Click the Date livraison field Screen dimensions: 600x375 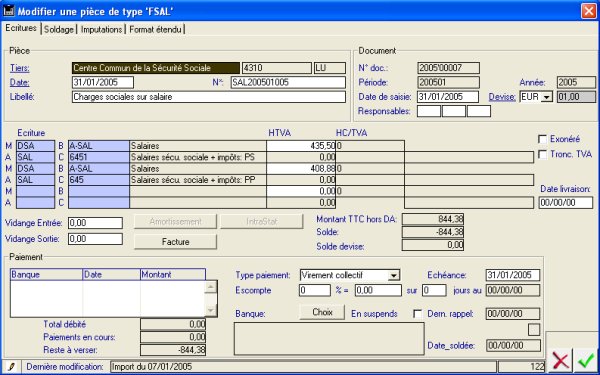click(x=566, y=203)
